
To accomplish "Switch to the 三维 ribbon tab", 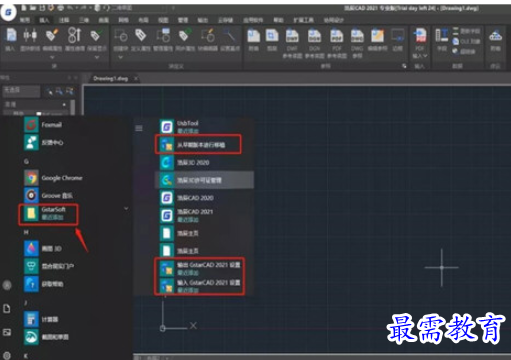I will 84,20.
